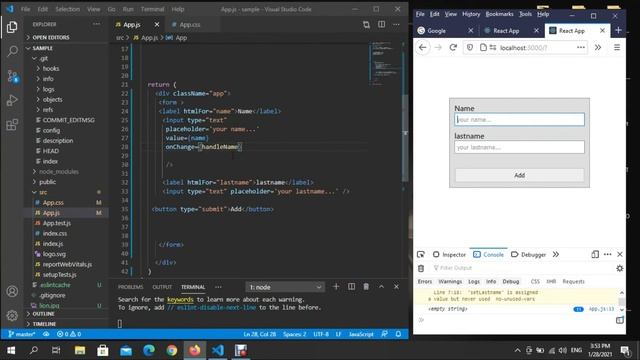Click the Add button in form
This screenshot has width=640, height=360.
519,175
